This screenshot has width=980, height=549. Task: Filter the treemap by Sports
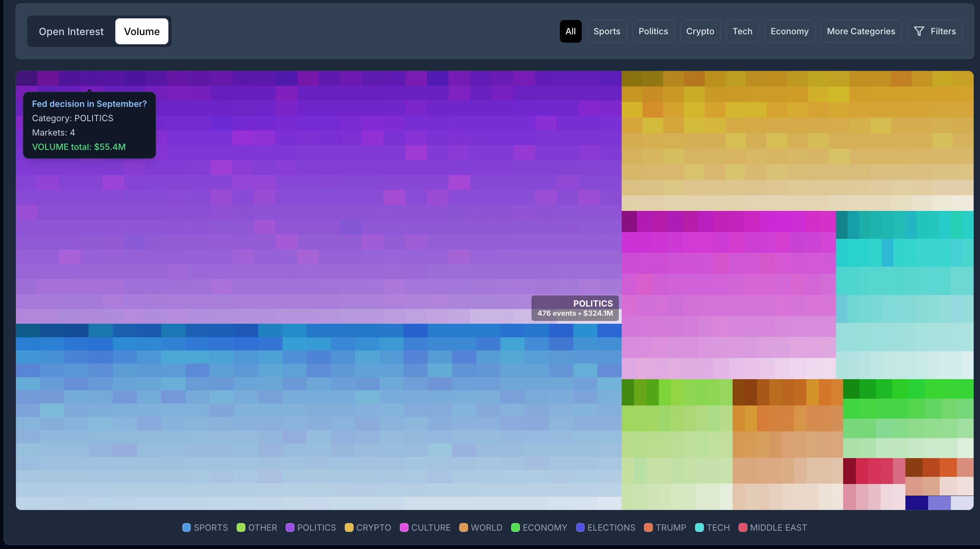point(607,31)
